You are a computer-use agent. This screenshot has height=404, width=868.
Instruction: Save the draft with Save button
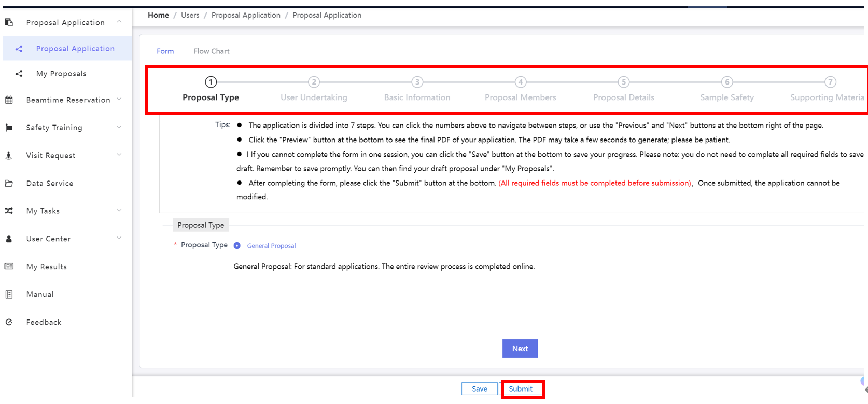[x=479, y=389]
